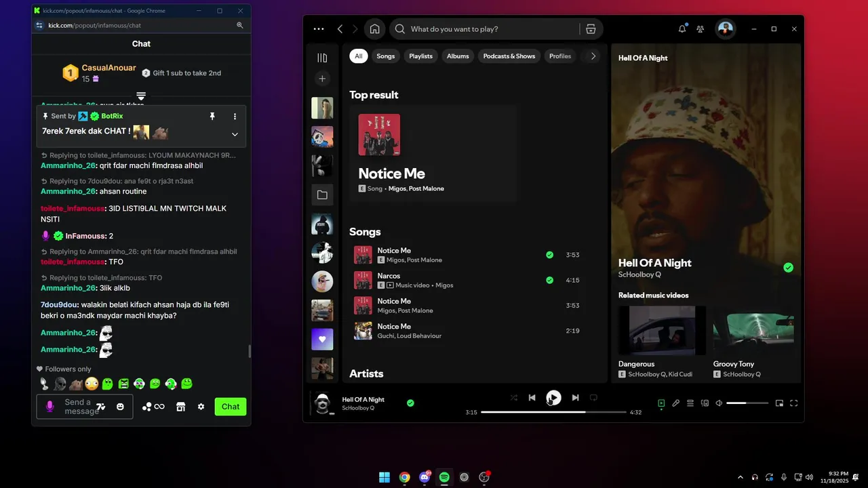Image resolution: width=868 pixels, height=488 pixels.
Task: Open the Dangerous related video thumbnail
Action: 662,331
